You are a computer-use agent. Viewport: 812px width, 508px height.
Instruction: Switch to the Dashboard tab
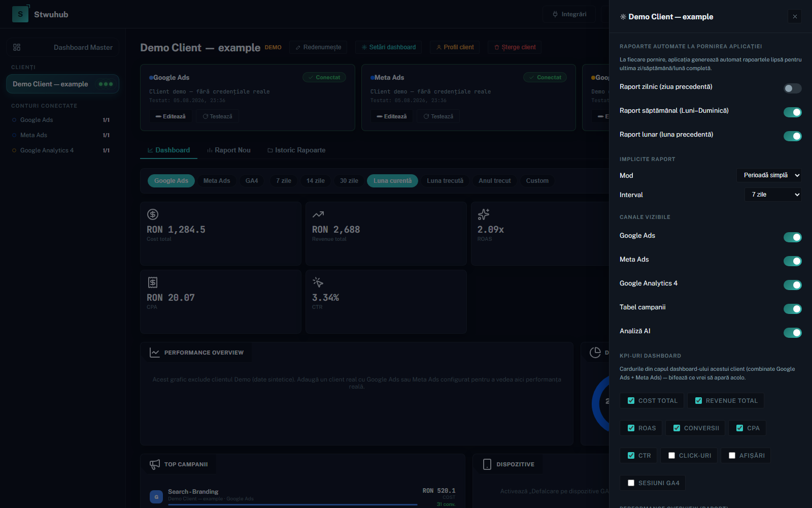168,150
